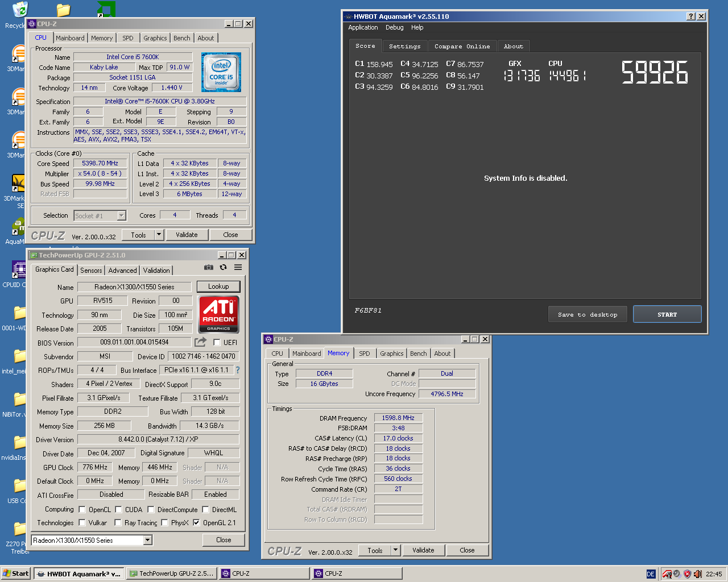Expand Tools dropdown arrow in CPU-Z Memory window
Viewport: 728px width, 582px height.
pyautogui.click(x=396, y=550)
